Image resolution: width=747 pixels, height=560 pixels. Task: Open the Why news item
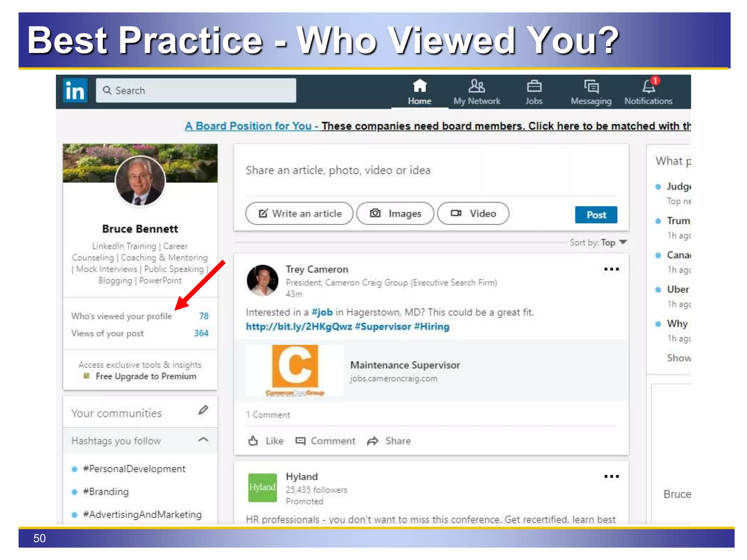point(677,324)
